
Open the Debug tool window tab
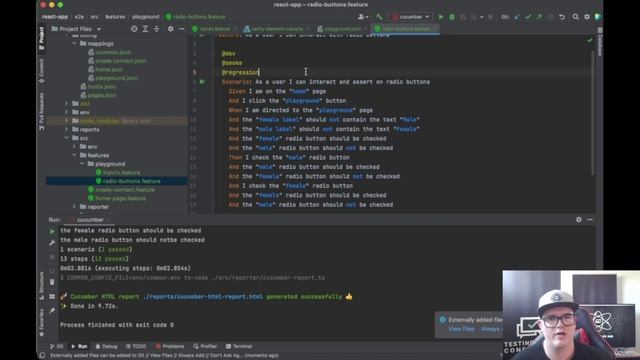(106, 346)
